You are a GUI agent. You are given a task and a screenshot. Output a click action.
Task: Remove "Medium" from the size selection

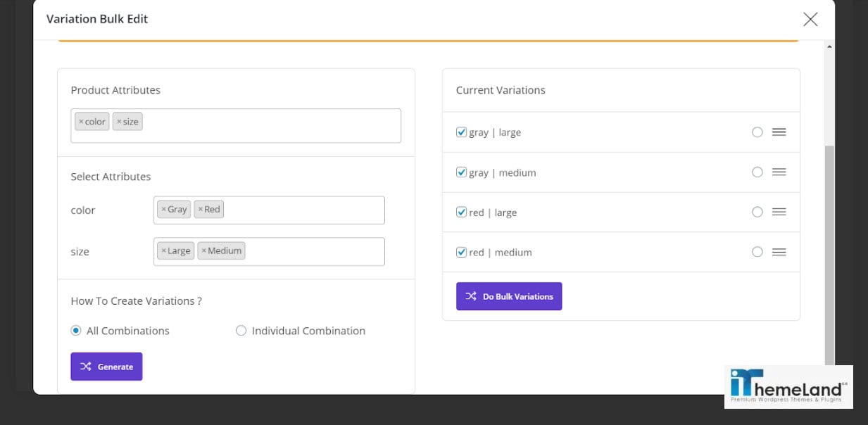tap(203, 250)
